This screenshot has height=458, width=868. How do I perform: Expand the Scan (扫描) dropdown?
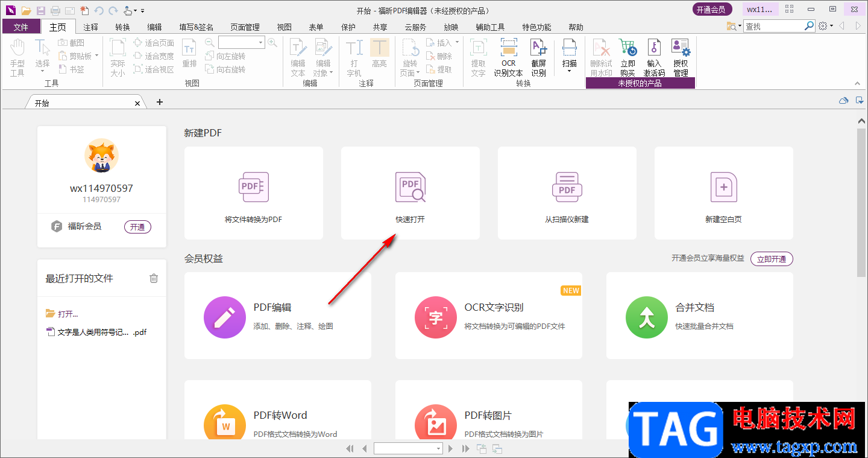570,71
